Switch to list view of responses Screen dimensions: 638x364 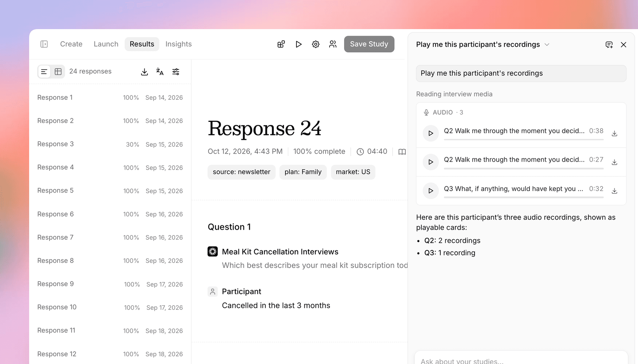click(x=44, y=72)
